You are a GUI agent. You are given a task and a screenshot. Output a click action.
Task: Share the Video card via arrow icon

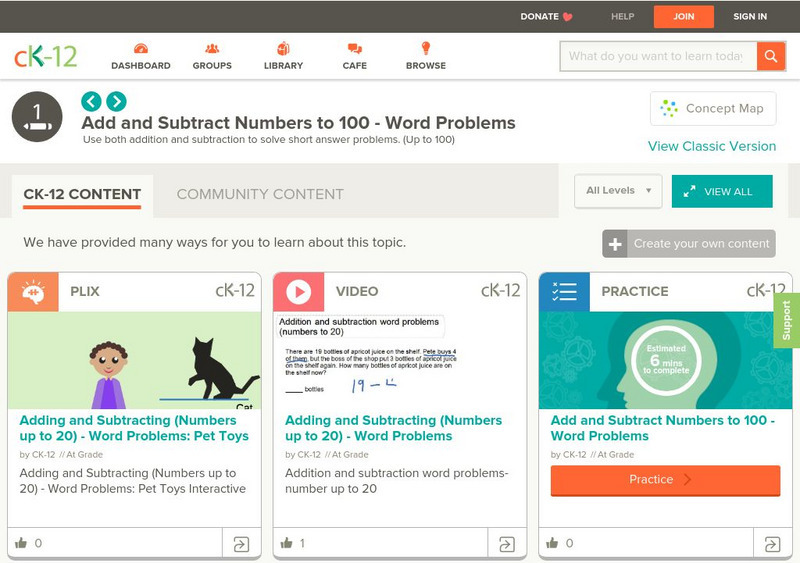pyautogui.click(x=507, y=544)
